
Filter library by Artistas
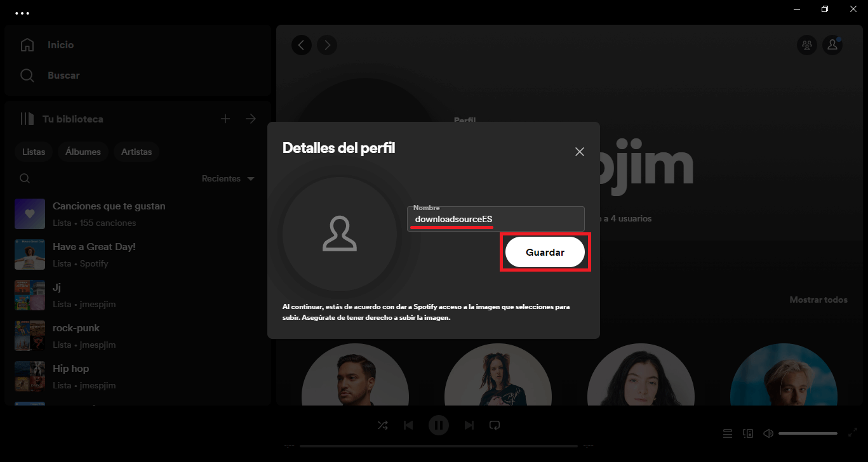coord(137,152)
